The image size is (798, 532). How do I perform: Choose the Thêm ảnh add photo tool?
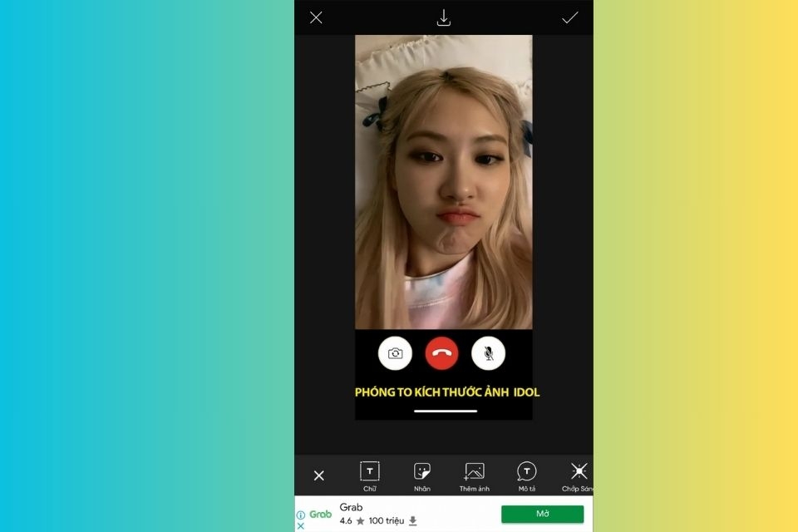tap(475, 476)
